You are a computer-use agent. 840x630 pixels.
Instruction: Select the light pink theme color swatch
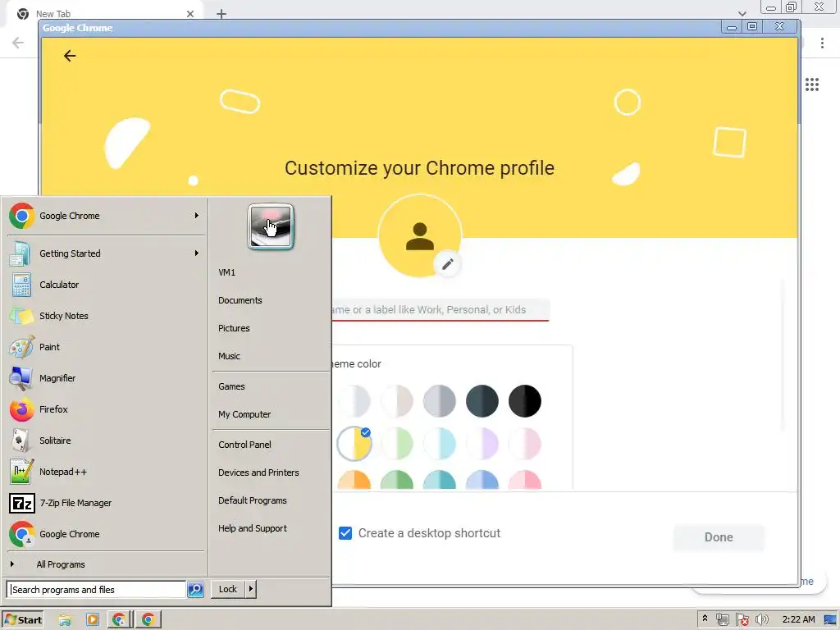(524, 444)
